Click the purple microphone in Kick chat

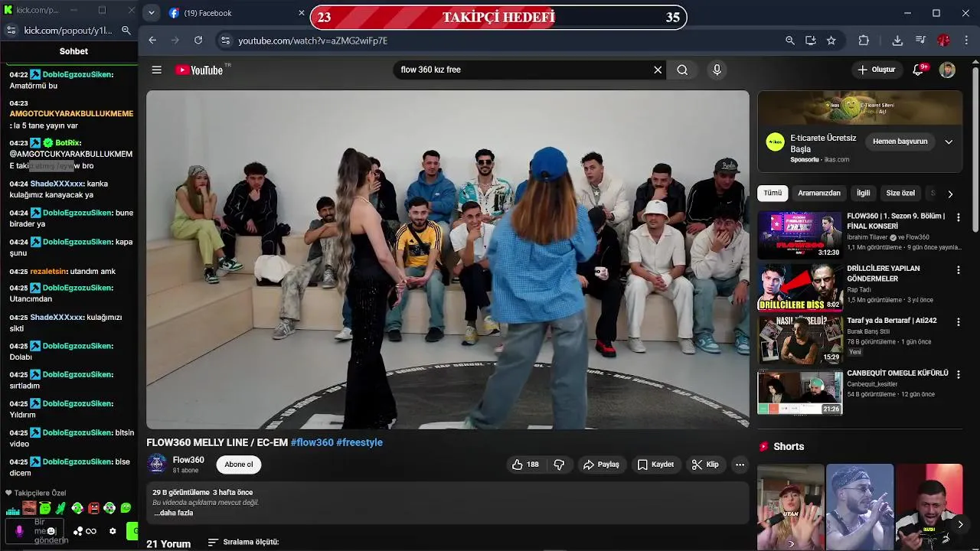[19, 530]
